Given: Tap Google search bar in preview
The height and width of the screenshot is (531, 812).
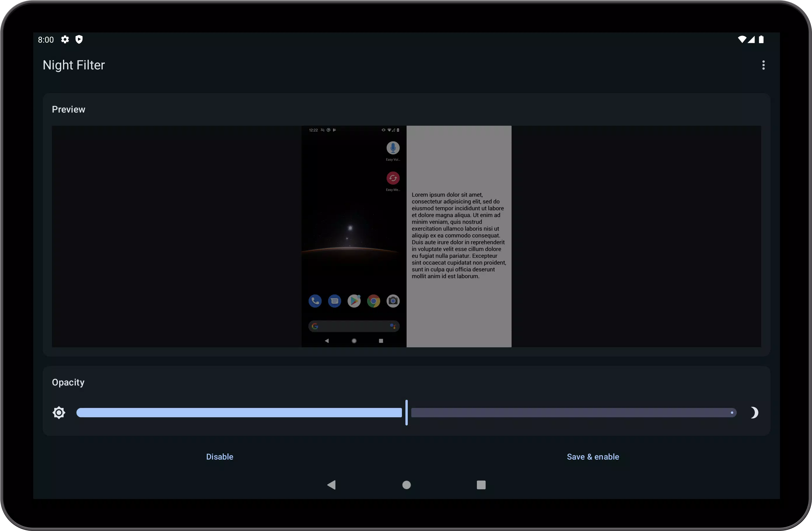Looking at the screenshot, I should tap(354, 326).
